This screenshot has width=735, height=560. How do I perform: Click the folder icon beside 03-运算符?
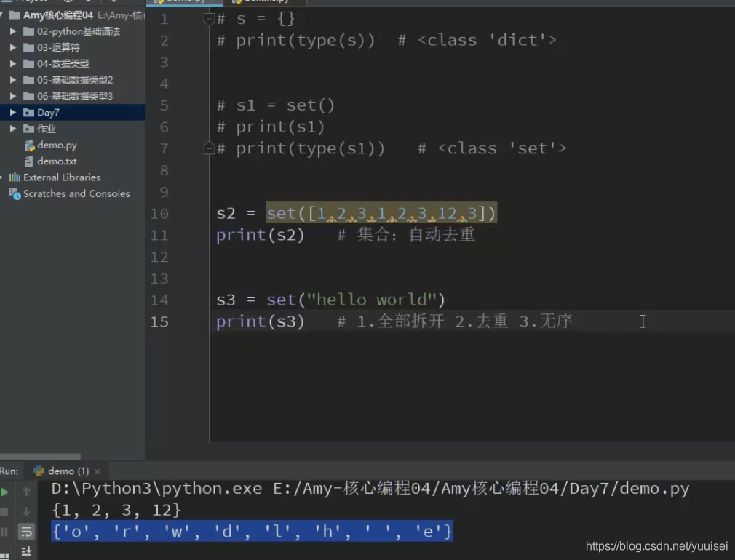(x=28, y=47)
